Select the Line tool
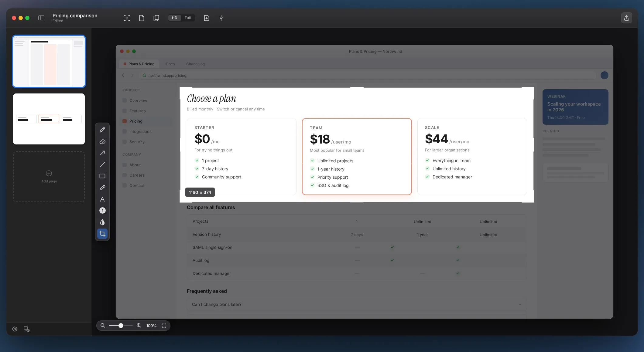 [x=102, y=164]
